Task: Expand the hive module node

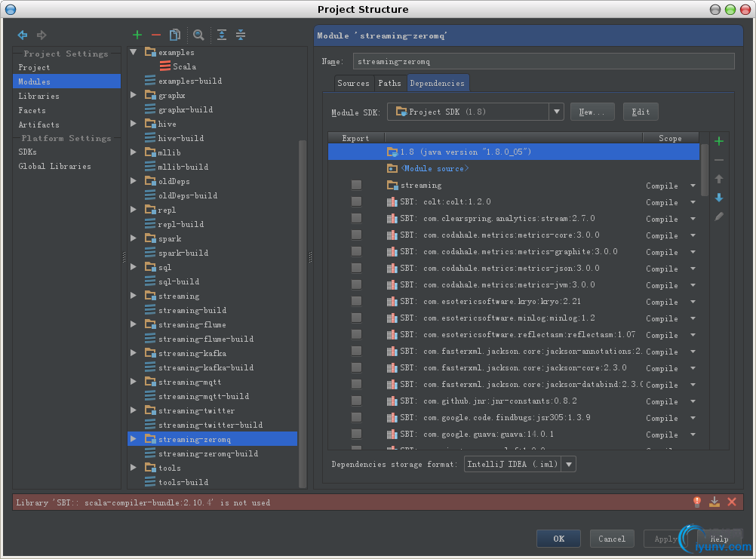Action: (x=134, y=124)
